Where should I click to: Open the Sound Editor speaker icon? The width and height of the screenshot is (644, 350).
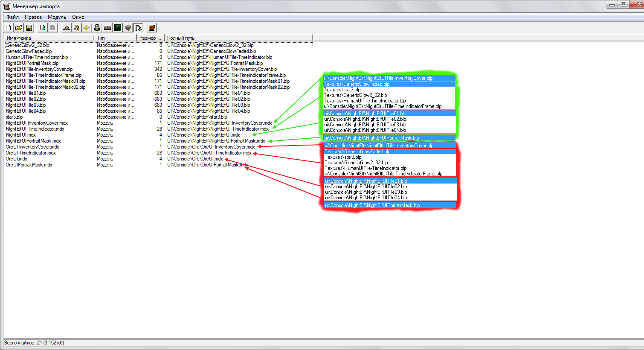(87, 28)
